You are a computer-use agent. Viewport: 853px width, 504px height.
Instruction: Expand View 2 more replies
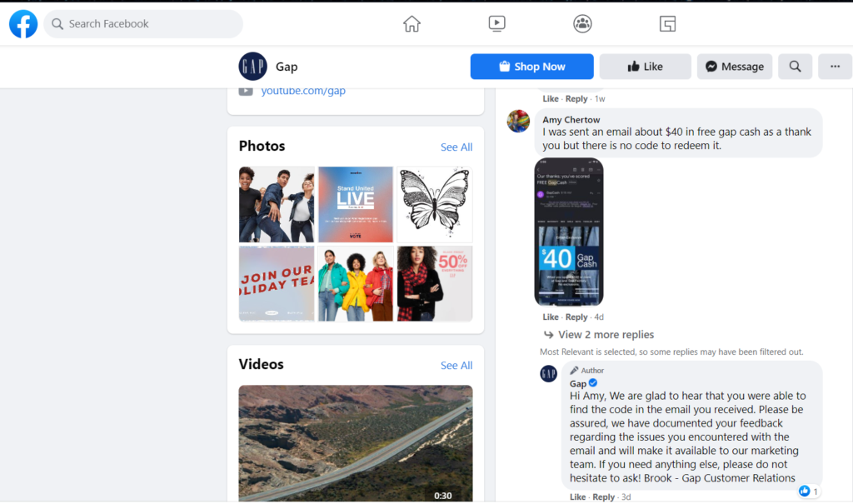point(598,335)
